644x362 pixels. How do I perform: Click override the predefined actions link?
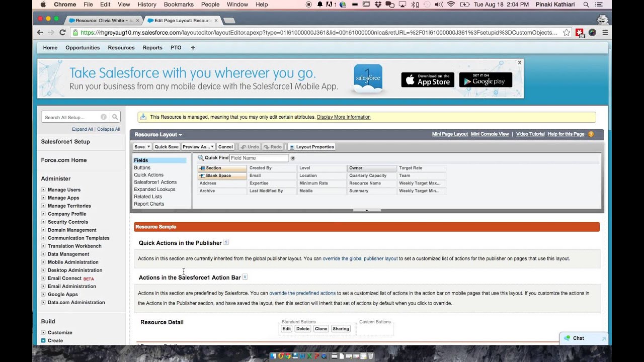click(302, 293)
